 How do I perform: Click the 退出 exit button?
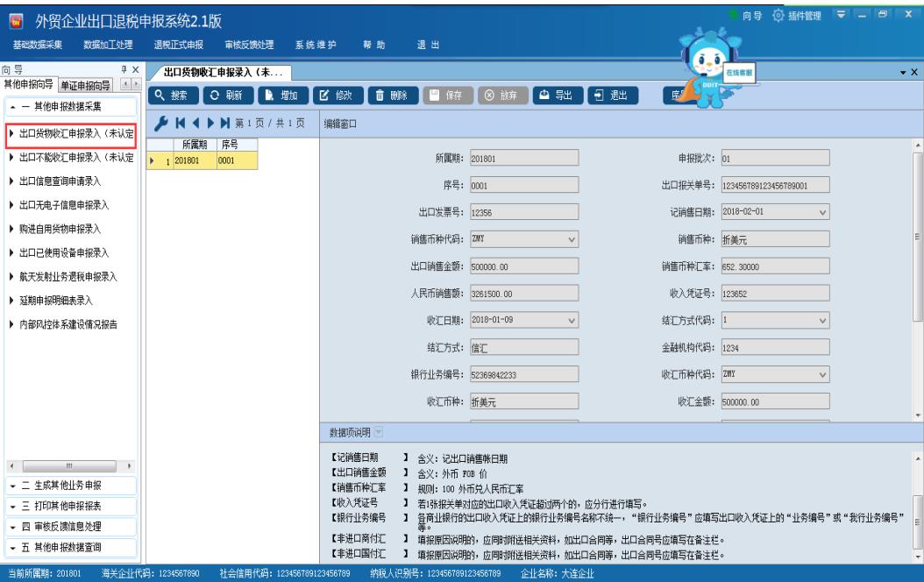pos(606,95)
